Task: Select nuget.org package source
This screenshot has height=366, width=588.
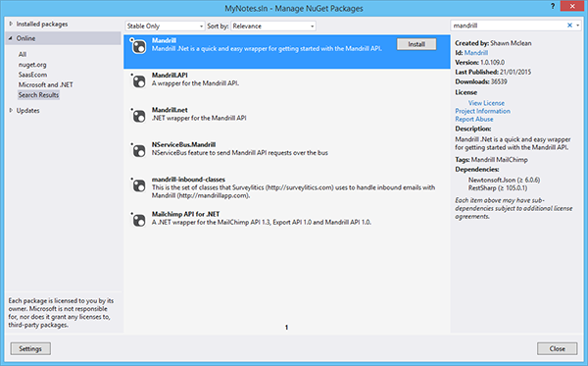Action: coord(32,65)
